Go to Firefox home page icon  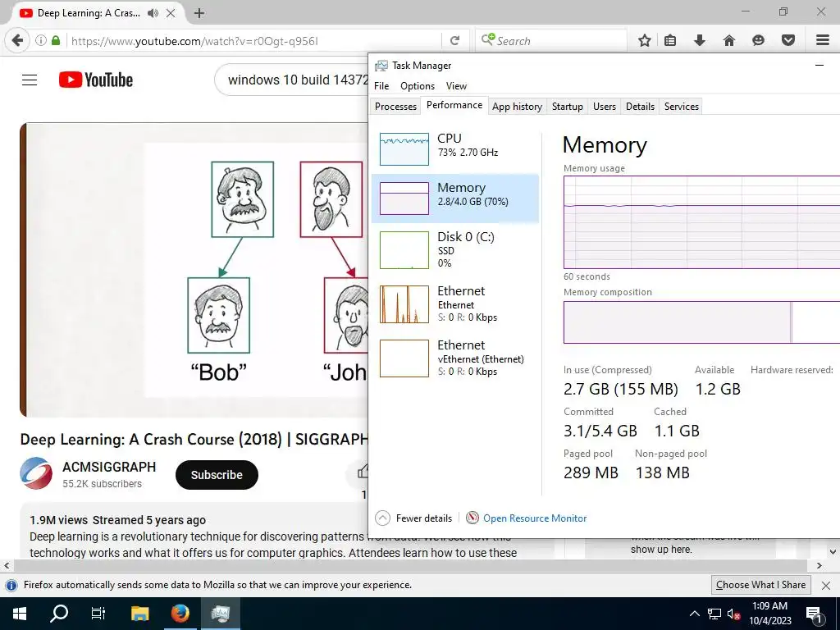click(728, 41)
